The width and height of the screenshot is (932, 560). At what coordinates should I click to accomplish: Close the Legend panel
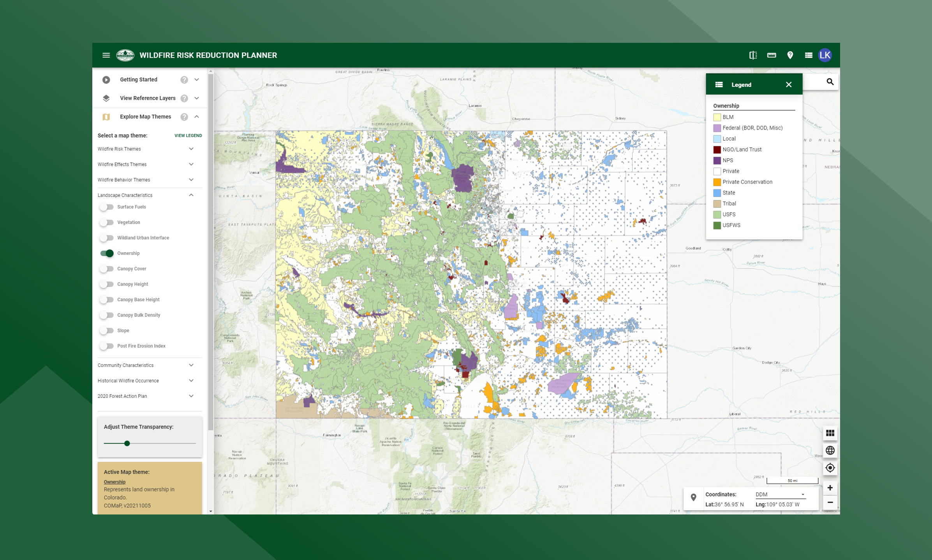pos(789,84)
